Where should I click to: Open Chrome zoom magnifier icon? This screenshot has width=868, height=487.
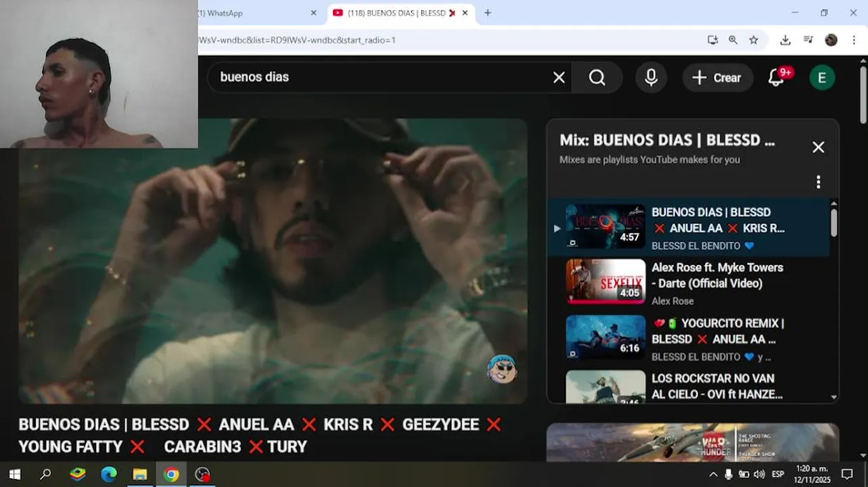[x=733, y=40]
